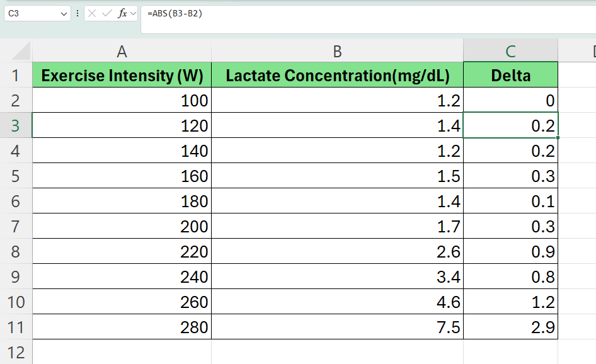Select row 11 header
This screenshot has width=596, height=364.
click(16, 327)
